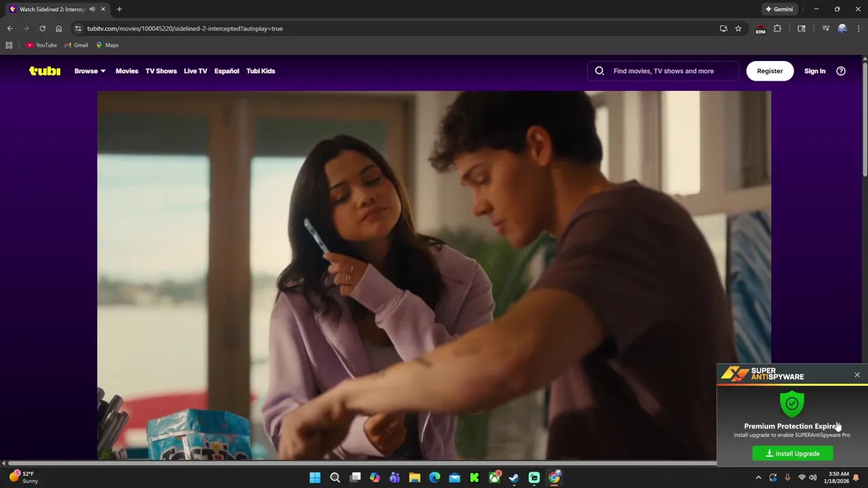Open File Explorer from the taskbar

[x=414, y=478]
